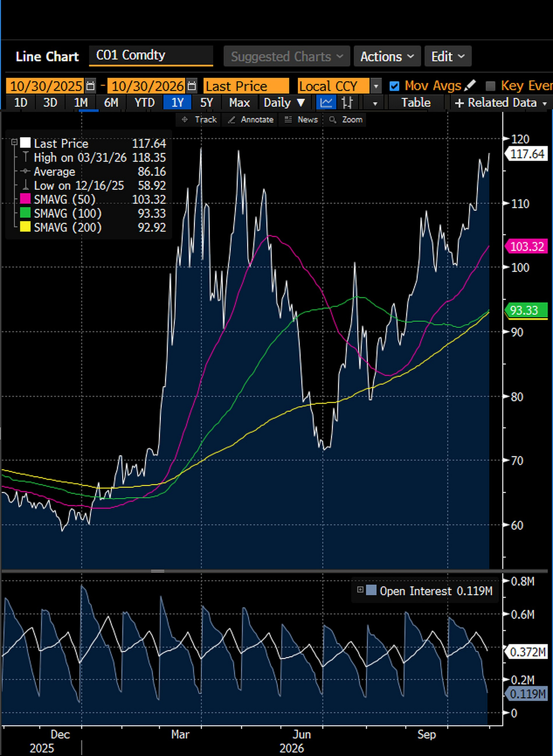Select the Max time range

click(239, 103)
